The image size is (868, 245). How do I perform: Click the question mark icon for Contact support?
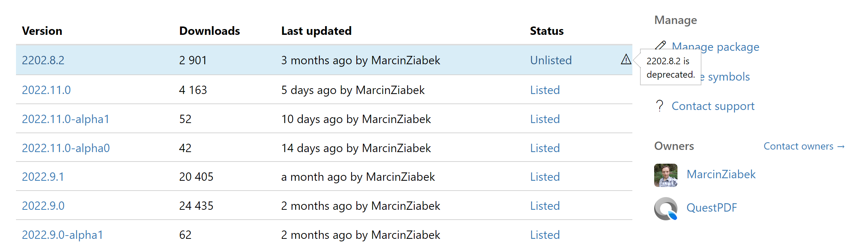(659, 106)
